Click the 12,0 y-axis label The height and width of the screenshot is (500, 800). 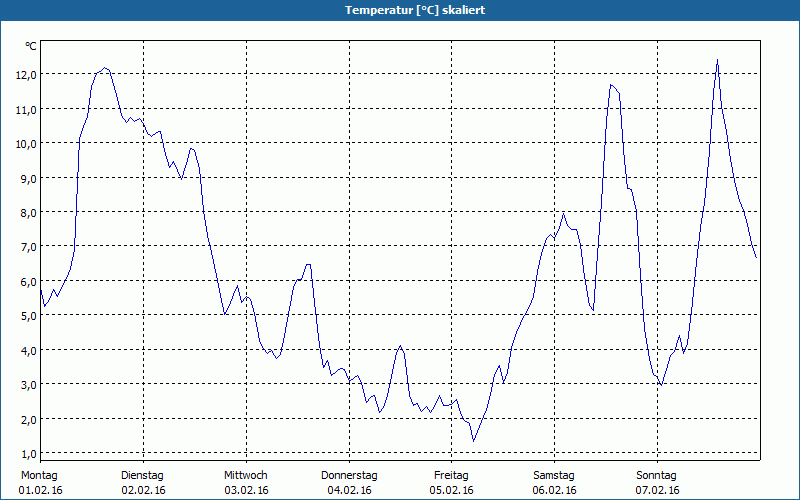pos(27,74)
